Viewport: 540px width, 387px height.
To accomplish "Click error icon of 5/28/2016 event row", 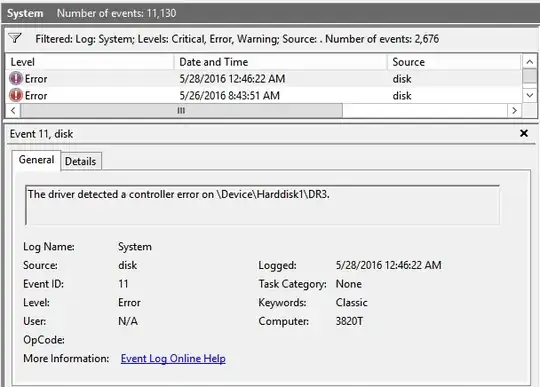I will point(15,79).
